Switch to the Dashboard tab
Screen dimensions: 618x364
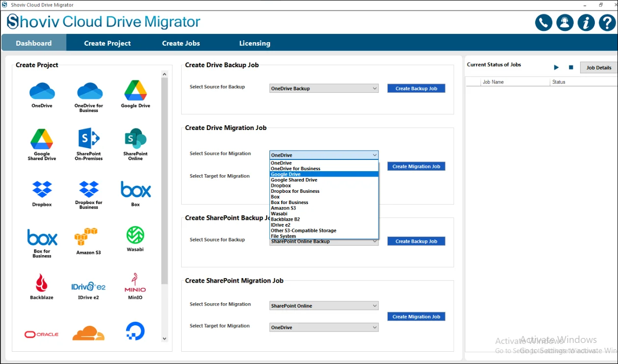tap(34, 43)
